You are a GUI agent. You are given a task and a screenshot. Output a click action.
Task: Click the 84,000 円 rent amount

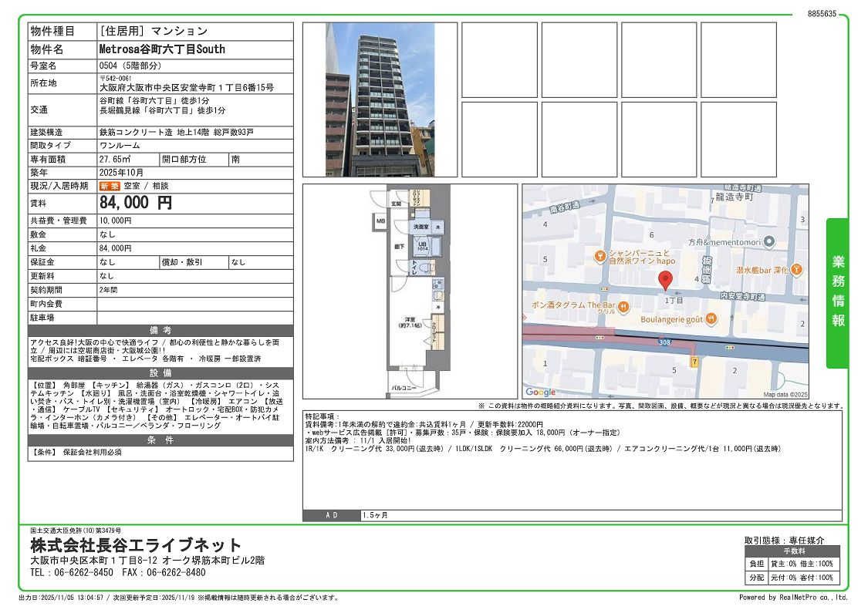click(137, 203)
